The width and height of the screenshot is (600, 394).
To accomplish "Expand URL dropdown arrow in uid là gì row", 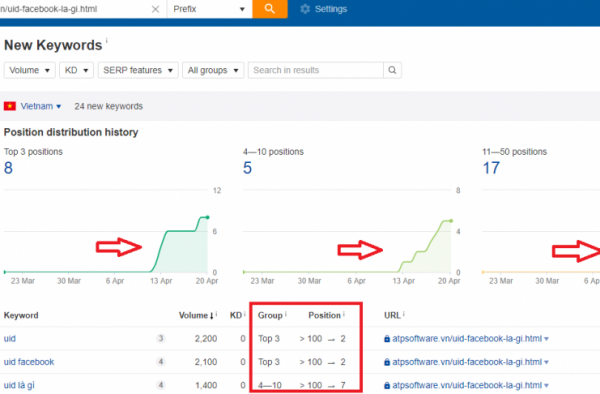I will coord(546,386).
